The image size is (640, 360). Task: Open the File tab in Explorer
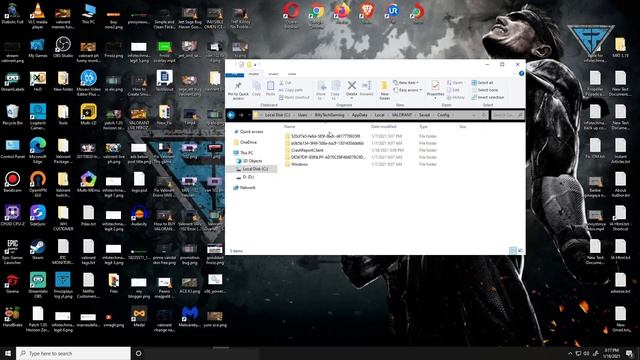tap(235, 74)
